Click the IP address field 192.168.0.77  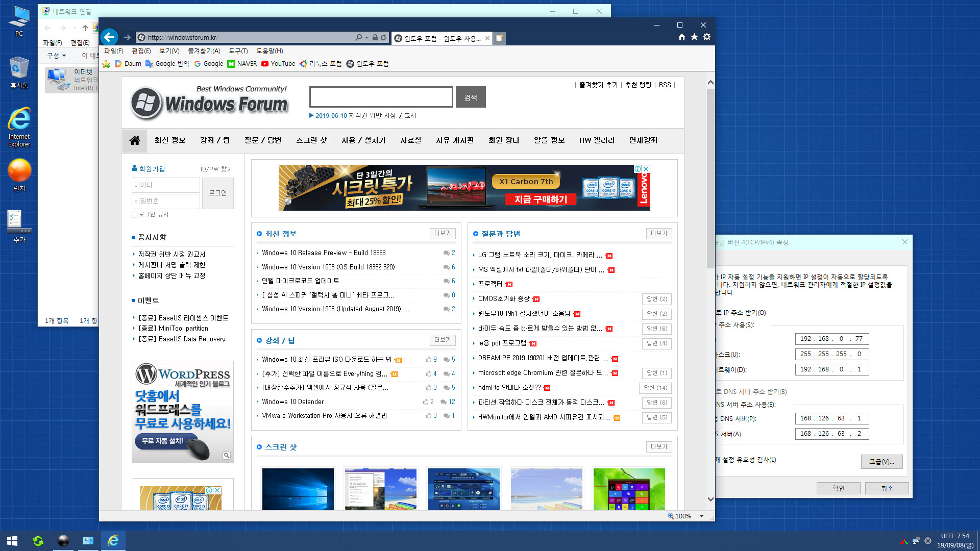point(832,339)
